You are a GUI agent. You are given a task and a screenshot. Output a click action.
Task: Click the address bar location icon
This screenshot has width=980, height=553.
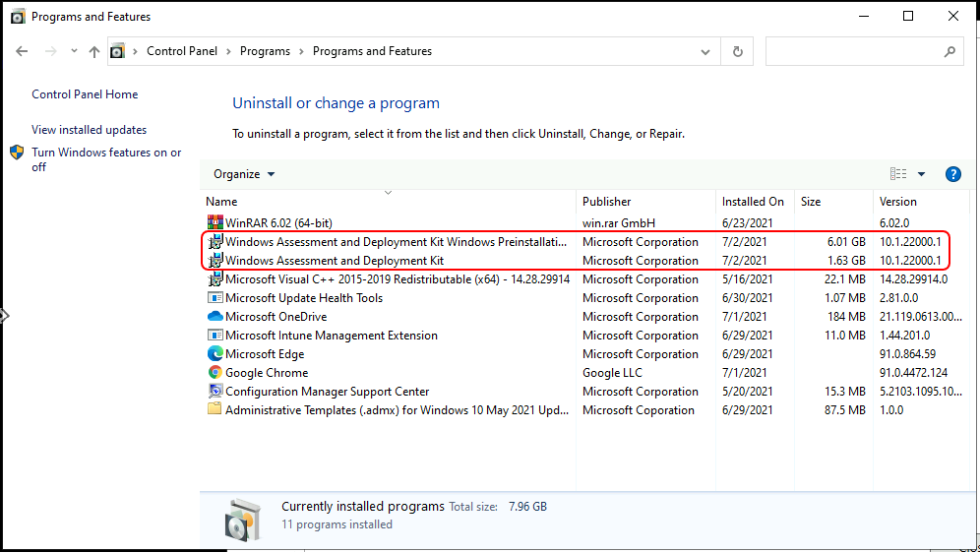click(x=117, y=51)
